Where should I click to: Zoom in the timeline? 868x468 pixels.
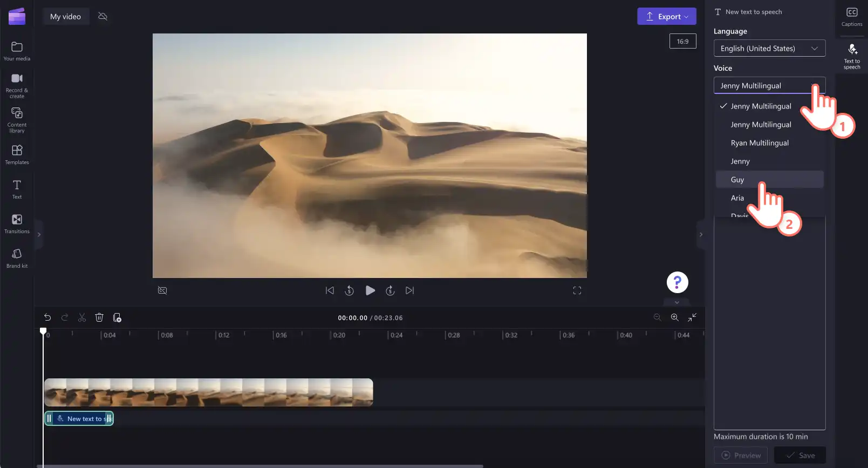point(674,317)
